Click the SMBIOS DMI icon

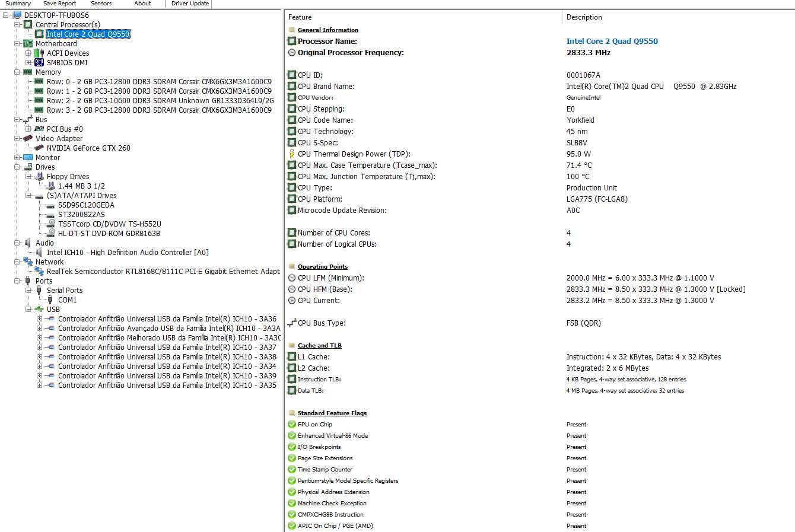[x=39, y=62]
